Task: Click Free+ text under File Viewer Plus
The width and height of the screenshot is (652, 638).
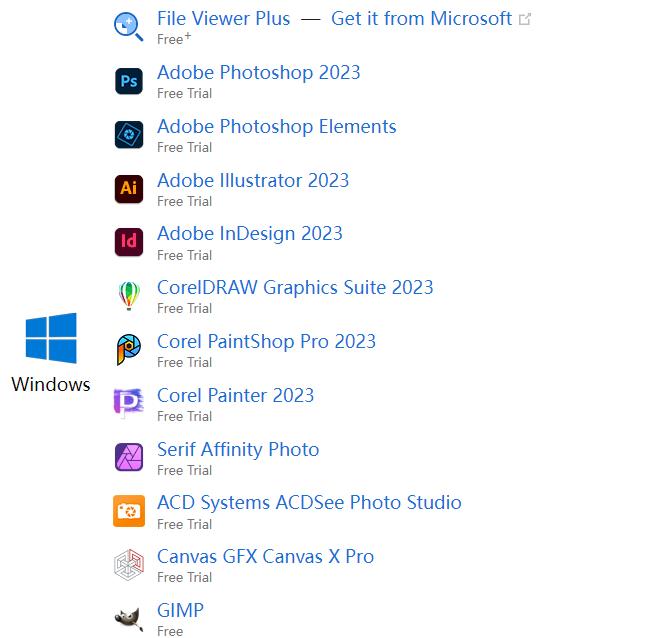Action: 174,39
